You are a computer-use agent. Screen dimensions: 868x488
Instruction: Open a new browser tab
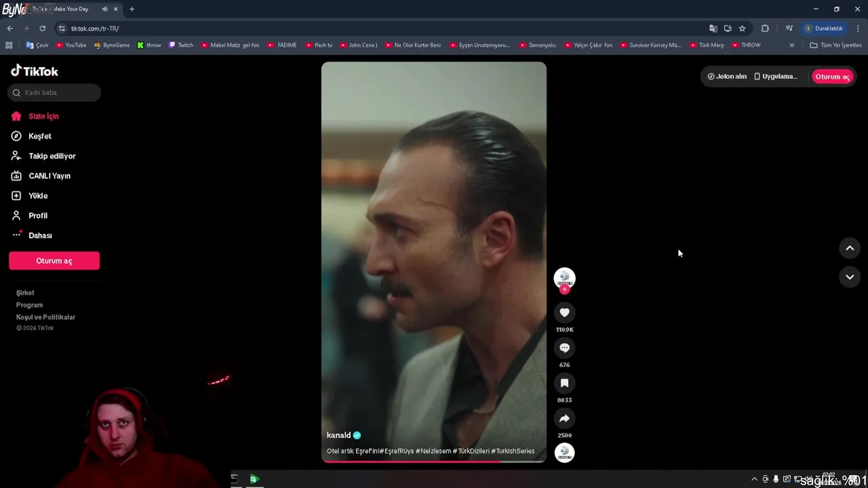(x=132, y=9)
